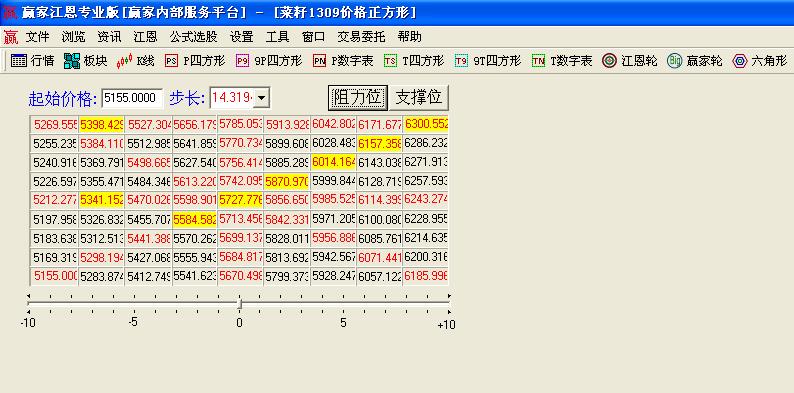
Task: Open the P数字表 tool
Action: (x=343, y=61)
